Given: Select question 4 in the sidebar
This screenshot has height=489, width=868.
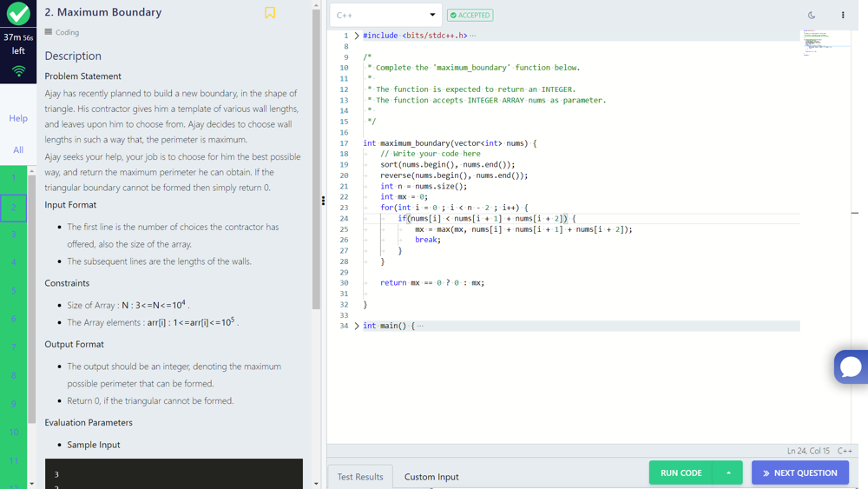Looking at the screenshot, I should click(x=13, y=262).
